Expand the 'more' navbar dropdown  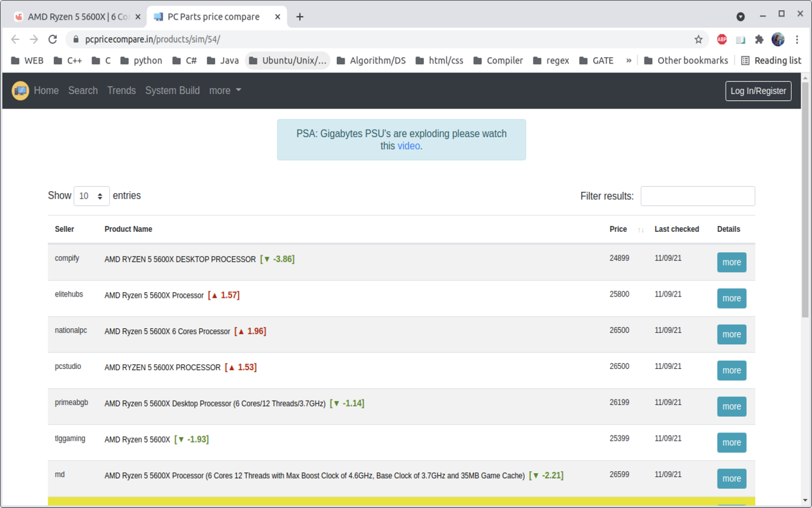[x=225, y=91]
